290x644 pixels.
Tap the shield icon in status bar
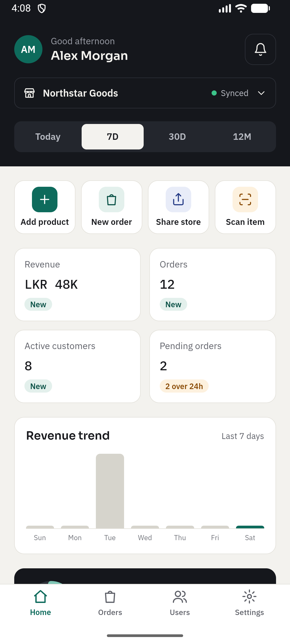(42, 8)
